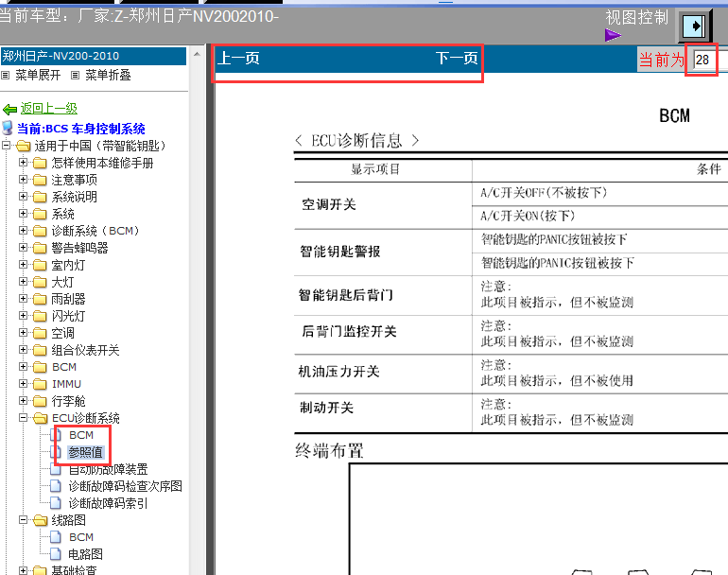Open 诊断故障码索引 tree item
728x575 pixels.
click(x=108, y=503)
